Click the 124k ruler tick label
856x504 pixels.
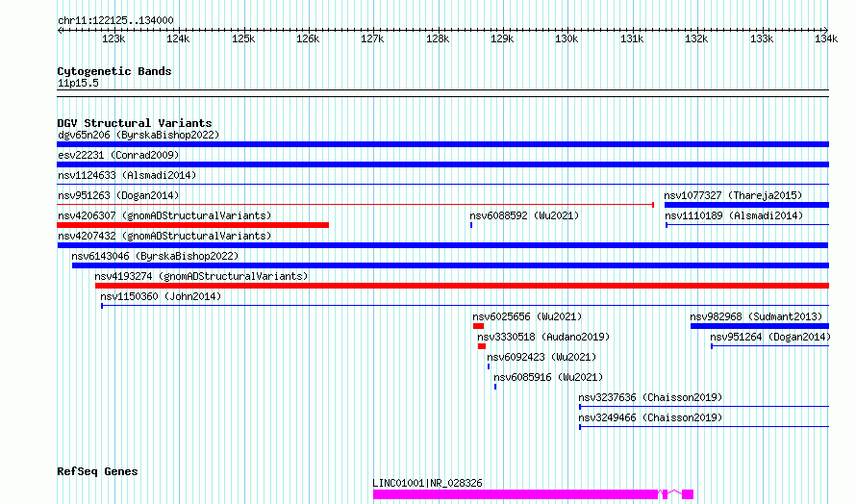pyautogui.click(x=178, y=38)
